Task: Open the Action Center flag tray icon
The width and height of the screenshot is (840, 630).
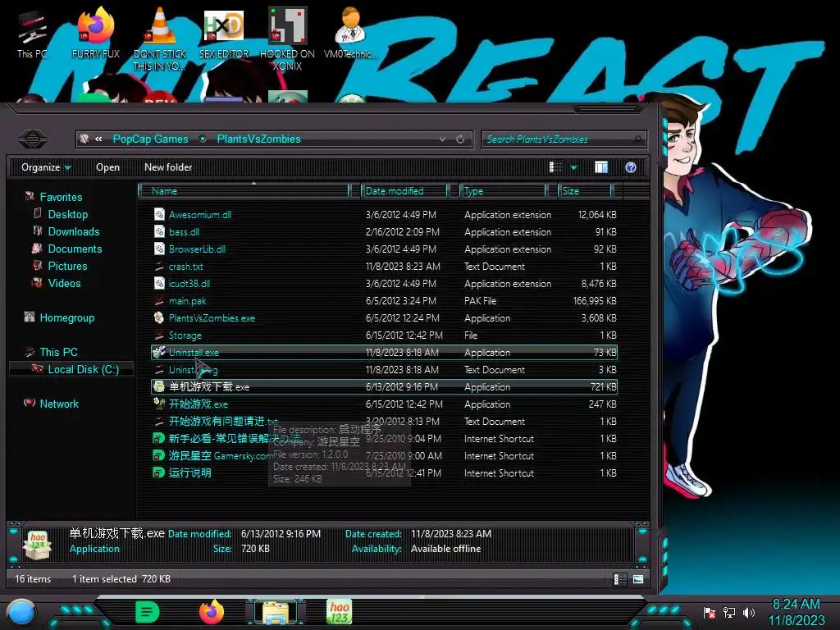Action: 710,612
